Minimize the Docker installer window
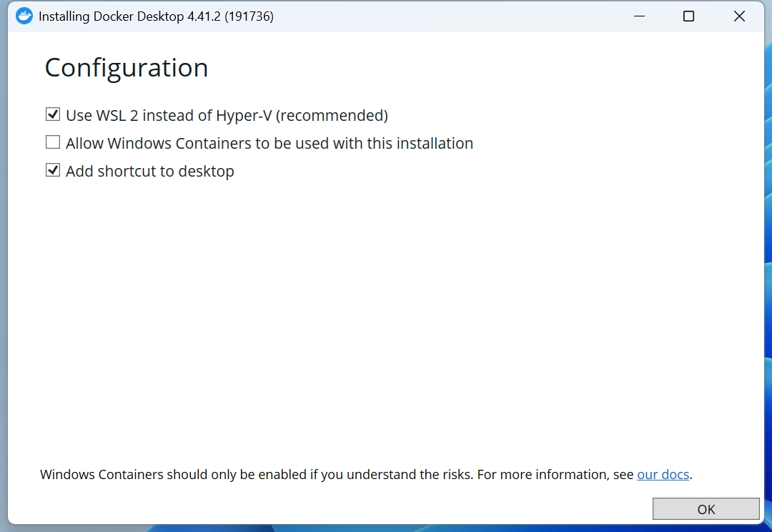 point(637,16)
